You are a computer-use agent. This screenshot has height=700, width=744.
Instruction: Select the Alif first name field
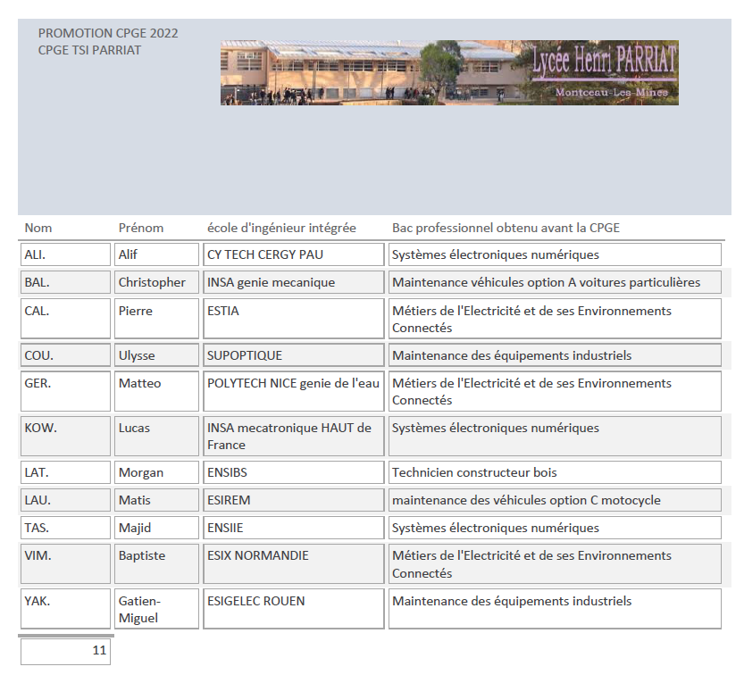(x=156, y=254)
